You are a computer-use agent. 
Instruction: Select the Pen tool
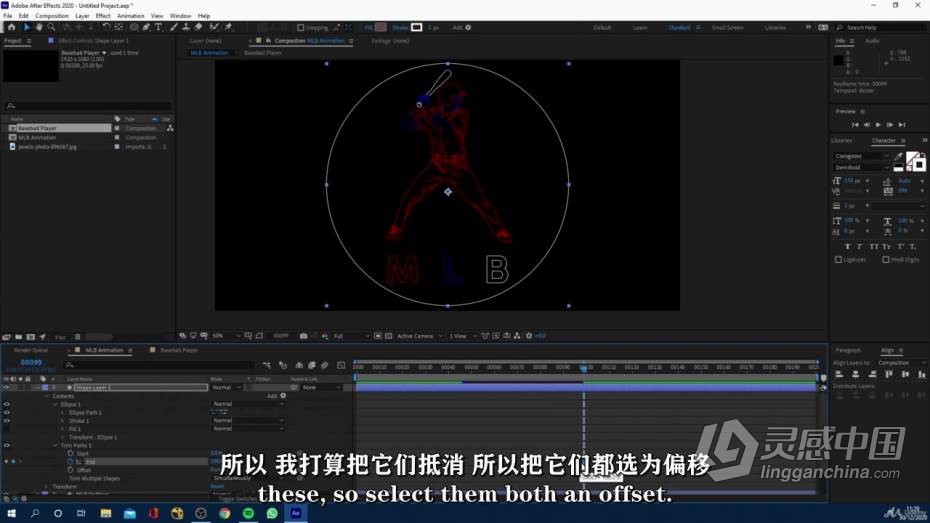coord(146,27)
